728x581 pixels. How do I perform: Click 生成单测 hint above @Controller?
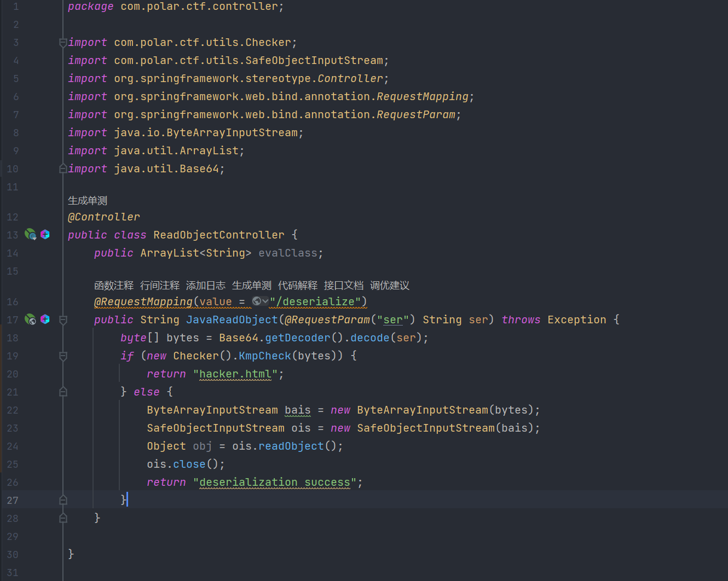coord(88,201)
